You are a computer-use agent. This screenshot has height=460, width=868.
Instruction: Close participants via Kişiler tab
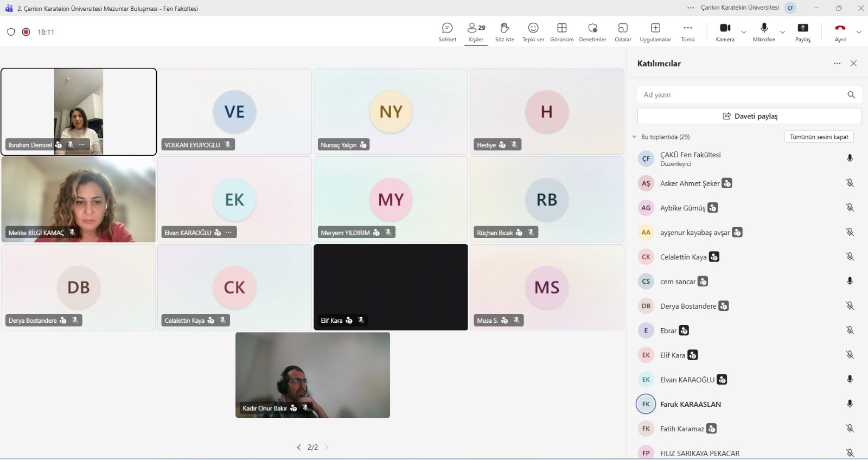[476, 31]
